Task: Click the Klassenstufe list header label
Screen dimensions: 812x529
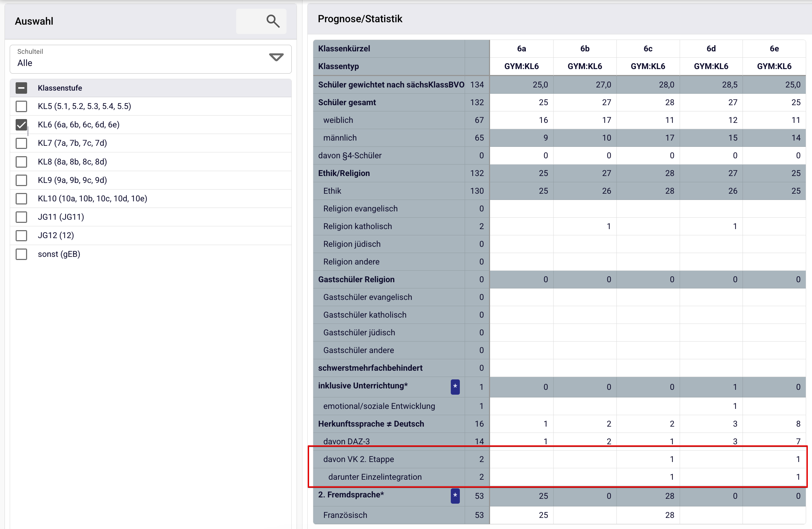Action: (60, 88)
